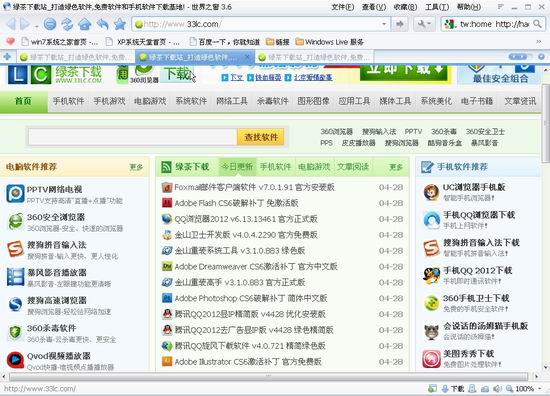Open the wrench tools dropdown
Screen dimensions: 550x396
coord(424,24)
